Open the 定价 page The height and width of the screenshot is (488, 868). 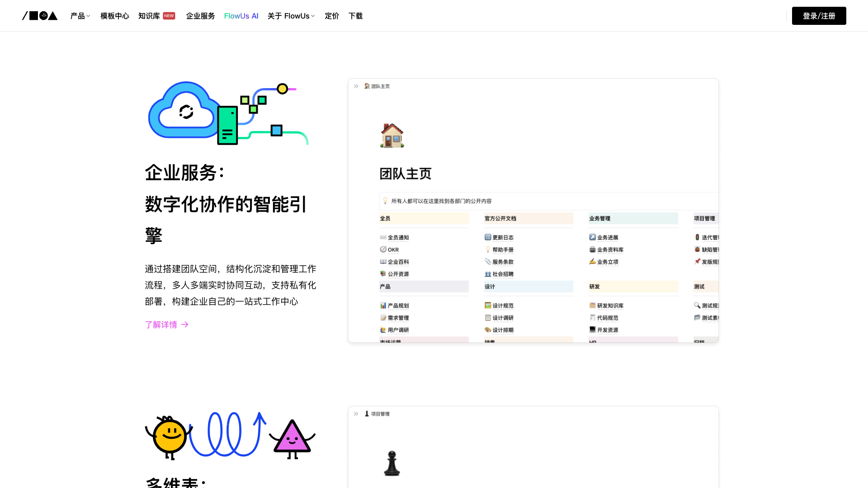[x=331, y=16]
